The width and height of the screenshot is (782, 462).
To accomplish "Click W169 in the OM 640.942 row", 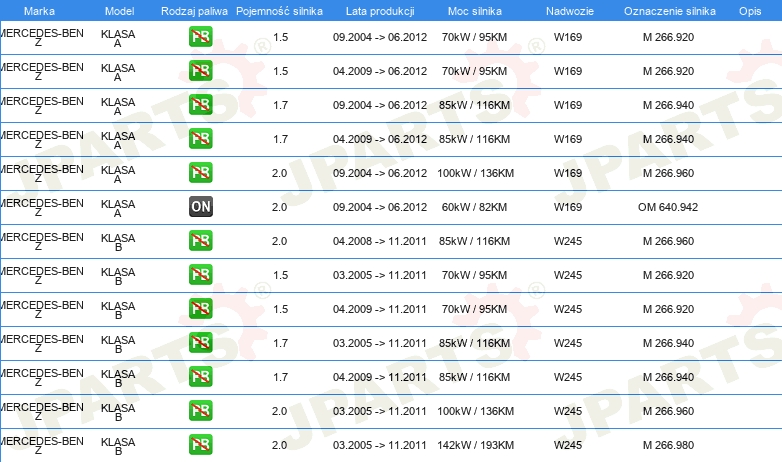I will 568,207.
